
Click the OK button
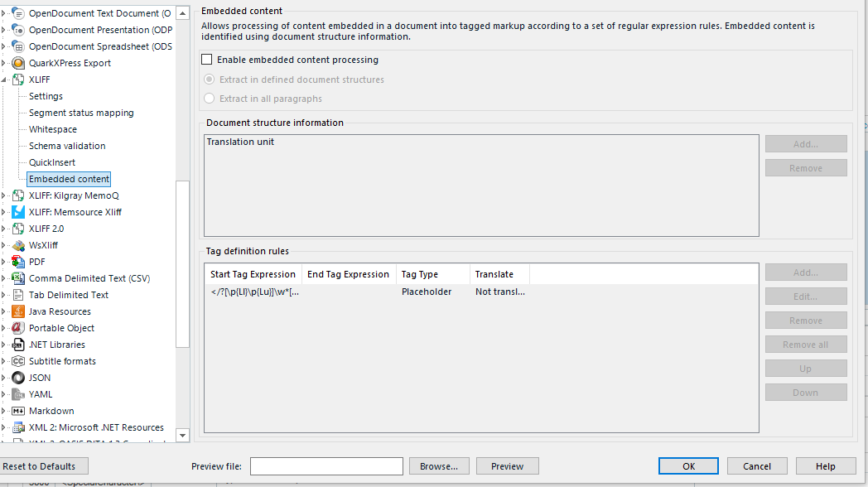tap(688, 466)
